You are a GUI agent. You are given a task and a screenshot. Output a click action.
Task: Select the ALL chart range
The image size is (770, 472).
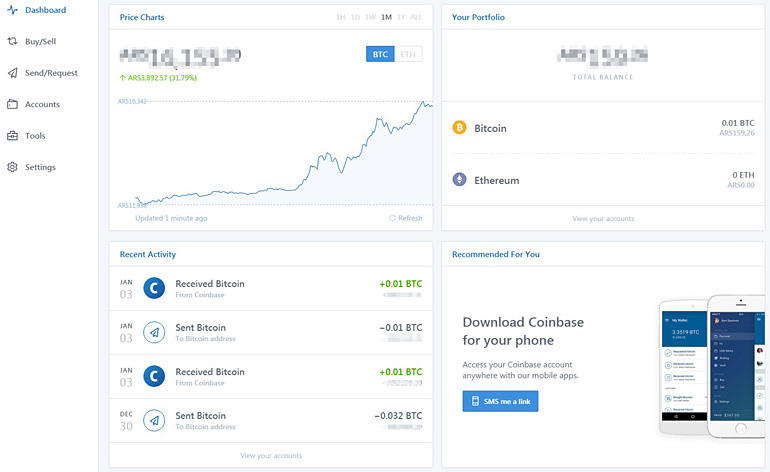click(x=416, y=17)
